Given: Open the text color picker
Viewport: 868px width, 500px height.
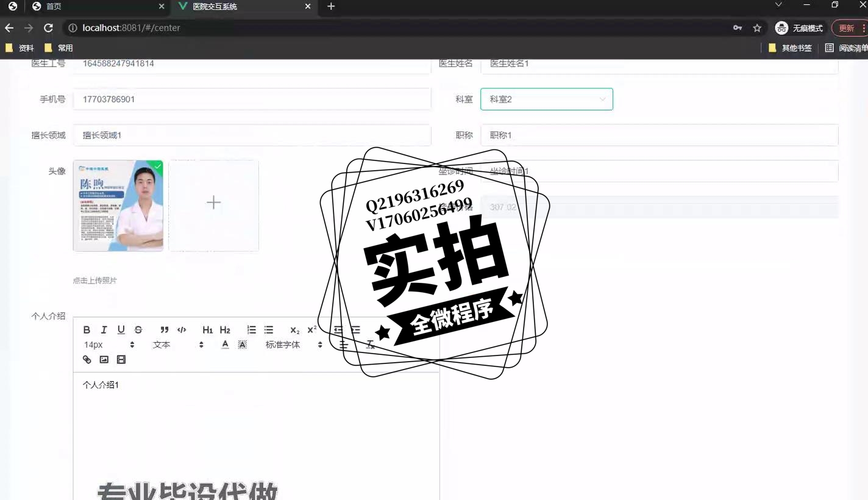Looking at the screenshot, I should coord(225,345).
